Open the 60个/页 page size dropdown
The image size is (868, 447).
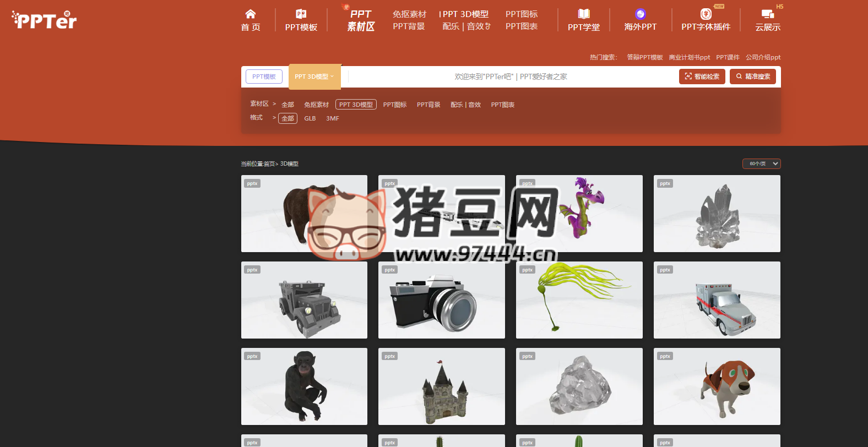(762, 163)
